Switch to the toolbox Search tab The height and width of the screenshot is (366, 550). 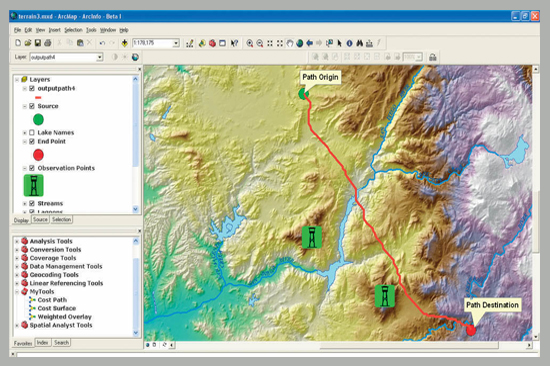[x=61, y=342]
